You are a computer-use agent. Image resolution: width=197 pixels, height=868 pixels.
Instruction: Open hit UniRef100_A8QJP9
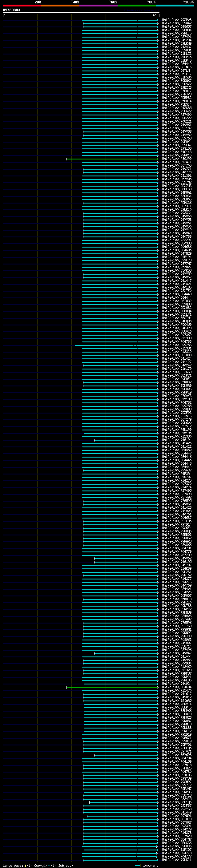176,159
